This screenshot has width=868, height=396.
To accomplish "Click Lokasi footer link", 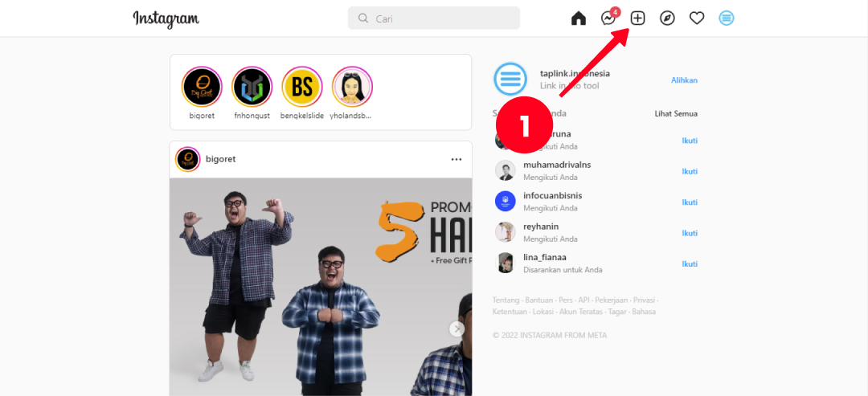I will pyautogui.click(x=543, y=312).
